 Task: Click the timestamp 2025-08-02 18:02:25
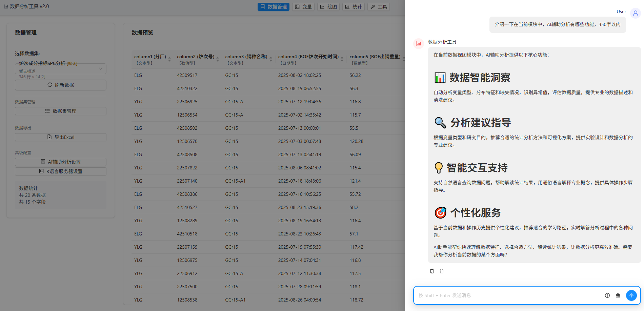click(300, 75)
